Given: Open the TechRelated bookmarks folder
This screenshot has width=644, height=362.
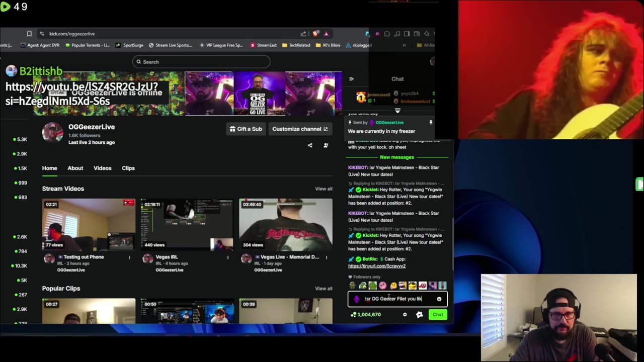Looking at the screenshot, I should [296, 45].
